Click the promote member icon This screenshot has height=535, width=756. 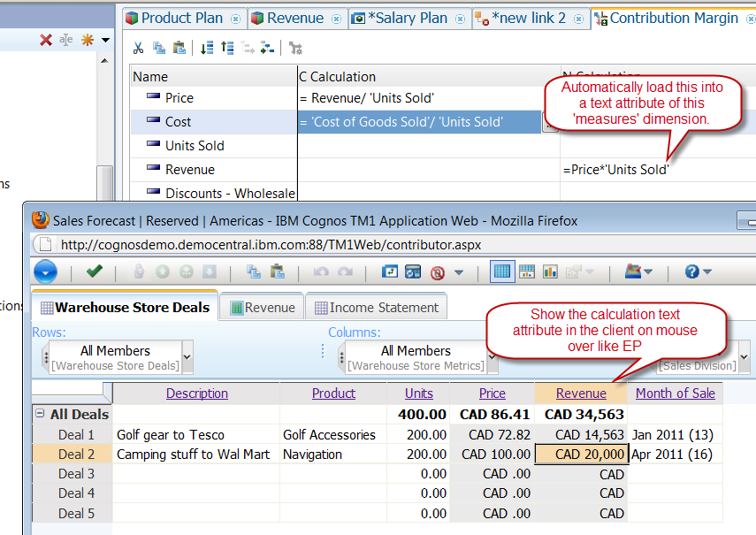click(248, 48)
